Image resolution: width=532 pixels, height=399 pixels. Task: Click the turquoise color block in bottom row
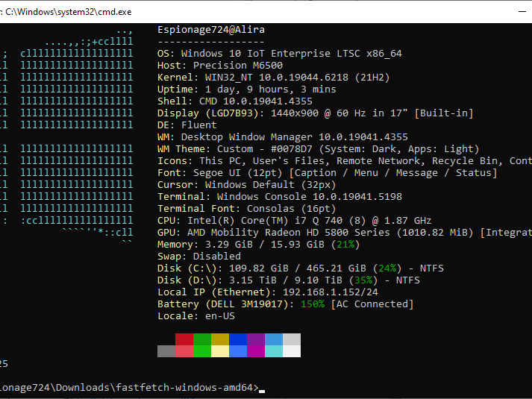pyautogui.click(x=274, y=351)
